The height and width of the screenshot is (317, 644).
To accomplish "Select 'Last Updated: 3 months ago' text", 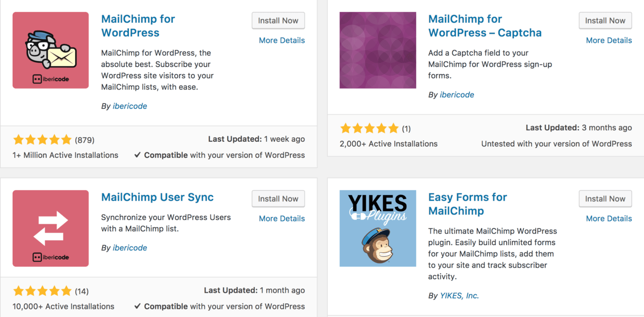I will (579, 128).
